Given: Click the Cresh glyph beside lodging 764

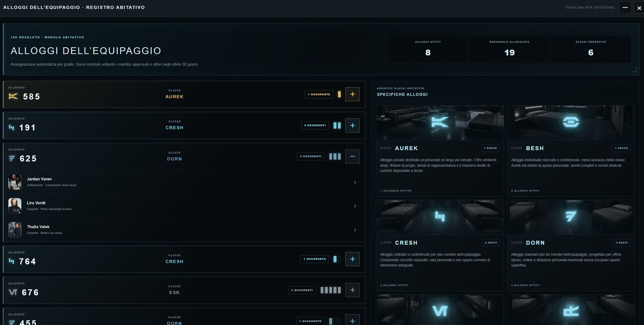Looking at the screenshot, I should point(12,261).
